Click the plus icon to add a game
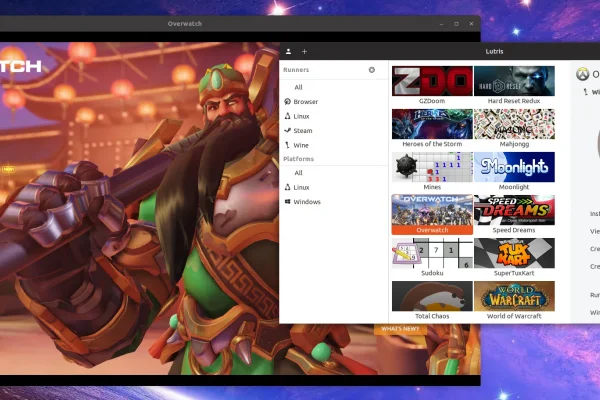Screen dimensions: 600x400 (x=304, y=51)
